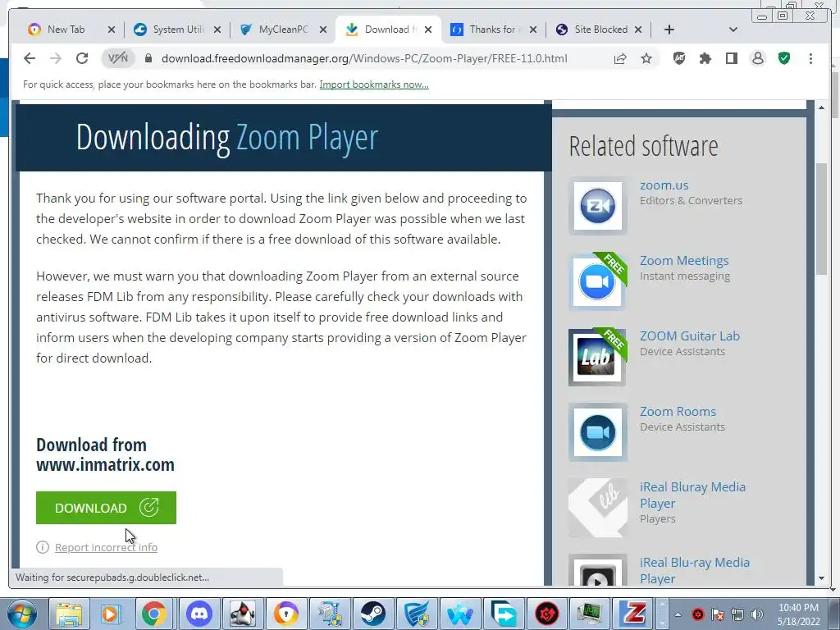
Task: Reload the current page
Action: [81, 58]
